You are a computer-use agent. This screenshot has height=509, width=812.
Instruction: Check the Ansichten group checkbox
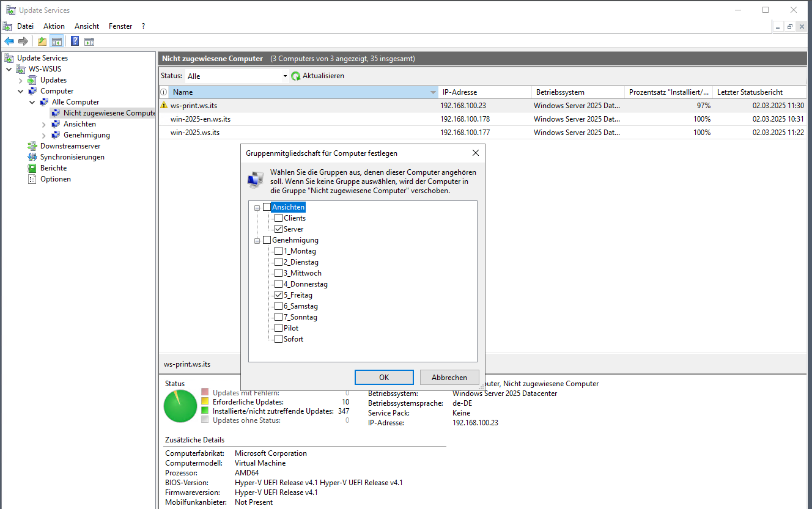[267, 207]
